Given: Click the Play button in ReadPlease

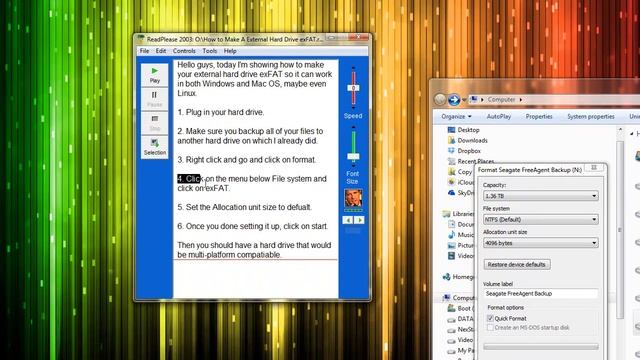Looking at the screenshot, I should tap(155, 75).
